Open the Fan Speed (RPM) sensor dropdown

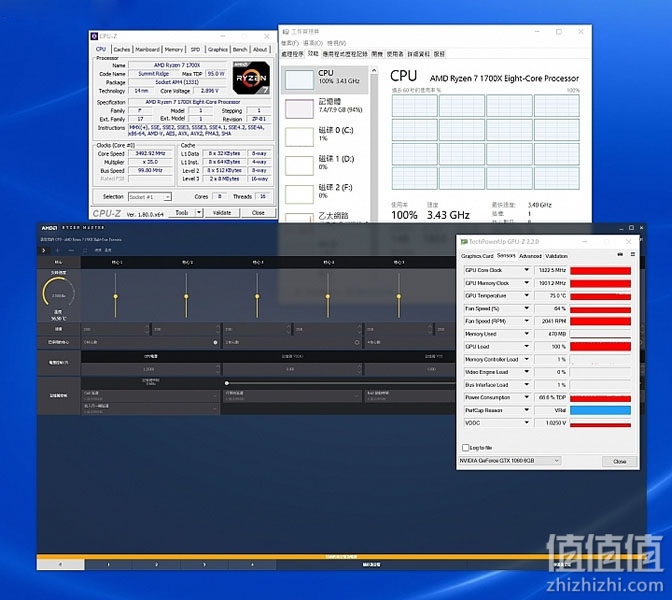pos(527,321)
